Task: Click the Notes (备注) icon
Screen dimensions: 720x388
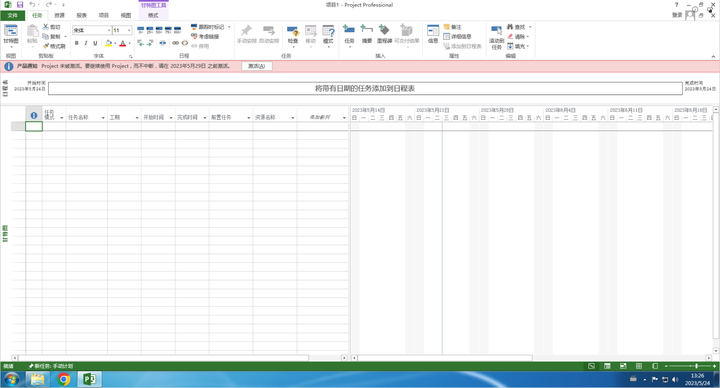Action: (x=447, y=27)
